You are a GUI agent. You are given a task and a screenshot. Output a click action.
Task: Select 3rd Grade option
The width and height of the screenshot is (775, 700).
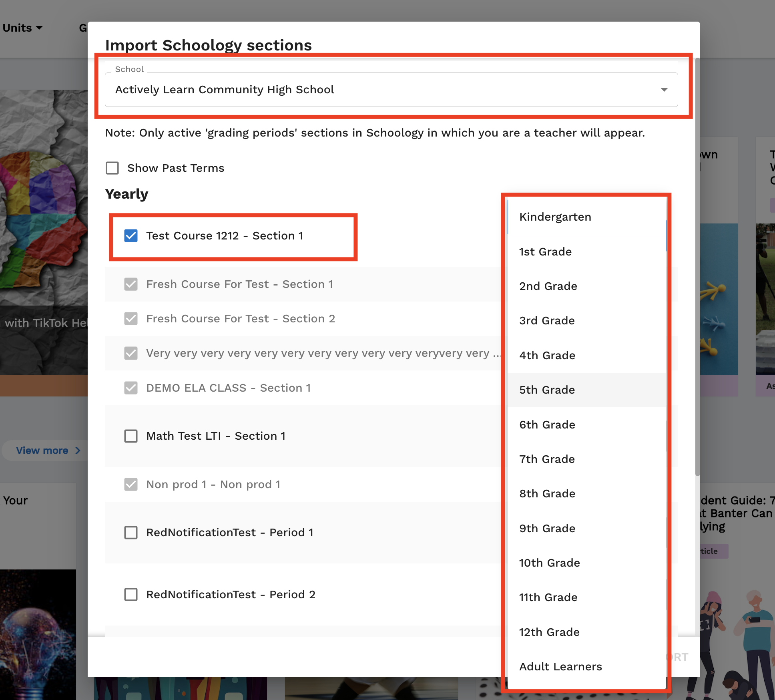click(x=586, y=321)
